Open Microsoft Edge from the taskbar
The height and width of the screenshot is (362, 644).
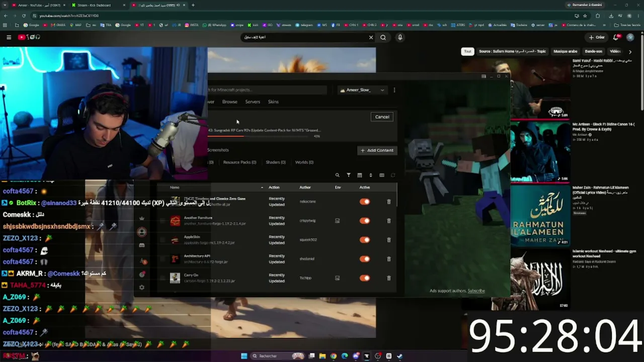pyautogui.click(x=345, y=356)
